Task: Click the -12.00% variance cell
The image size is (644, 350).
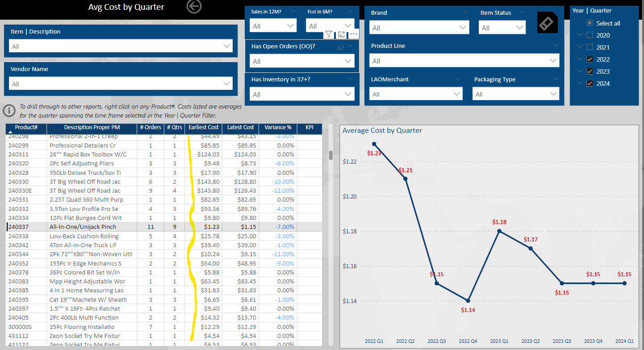Action: (x=283, y=190)
